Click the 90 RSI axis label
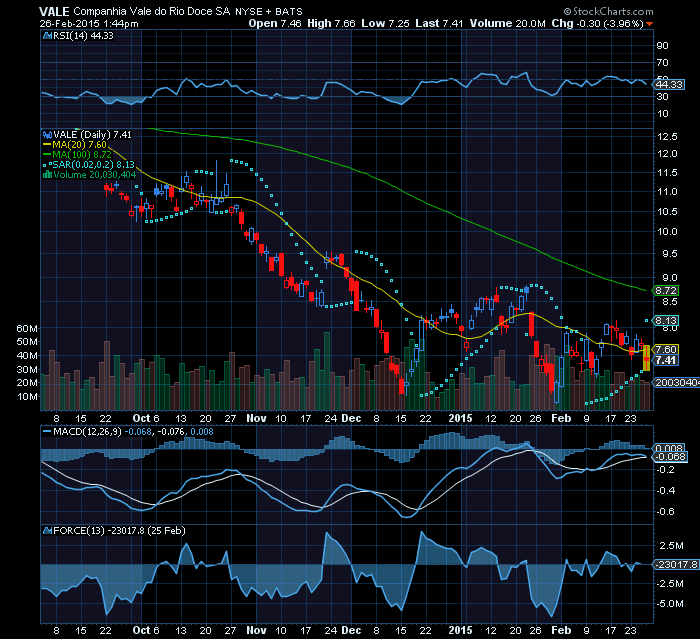The height and width of the screenshot is (639, 700). pyautogui.click(x=662, y=46)
